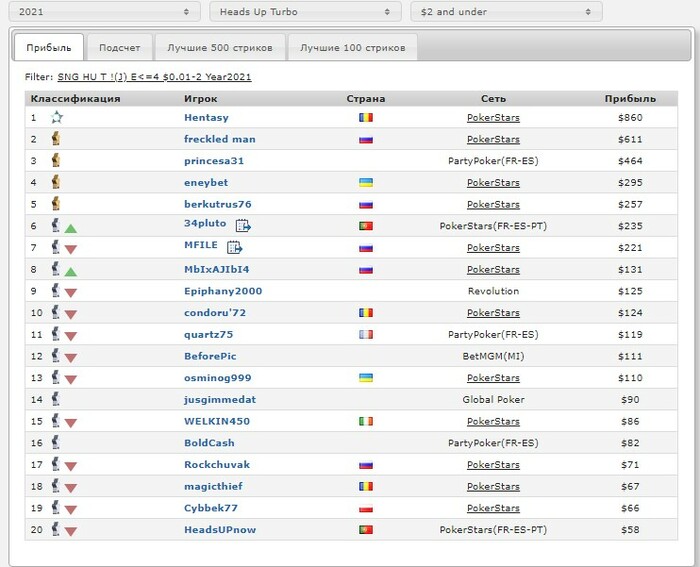The height and width of the screenshot is (567, 700).
Task: Open player profile princesa31
Action: click(x=214, y=161)
